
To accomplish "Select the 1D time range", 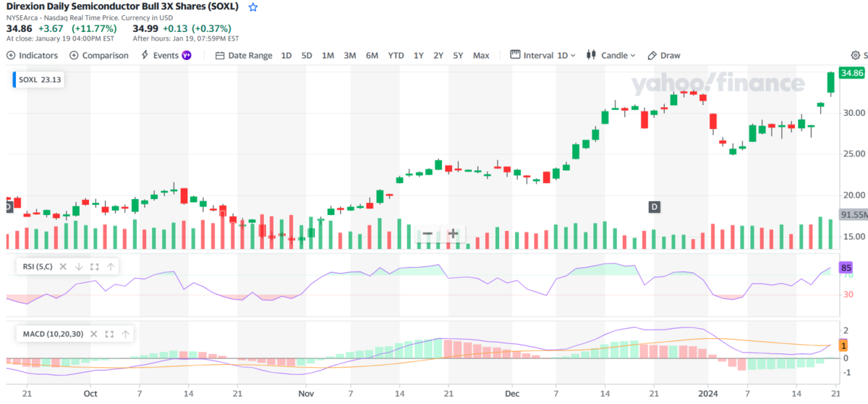I will (x=286, y=55).
